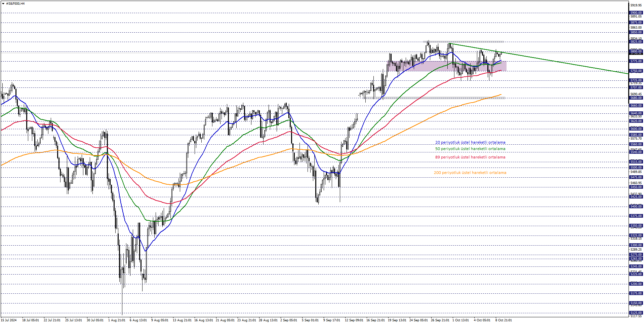Click the 8 Oct 21:01 time label
The image size is (644, 324).
coord(504,320)
